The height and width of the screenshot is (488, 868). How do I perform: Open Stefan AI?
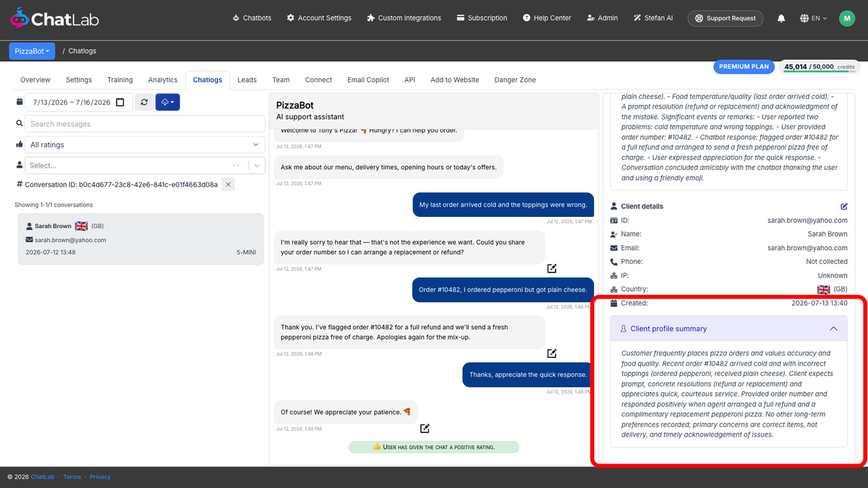click(x=653, y=18)
